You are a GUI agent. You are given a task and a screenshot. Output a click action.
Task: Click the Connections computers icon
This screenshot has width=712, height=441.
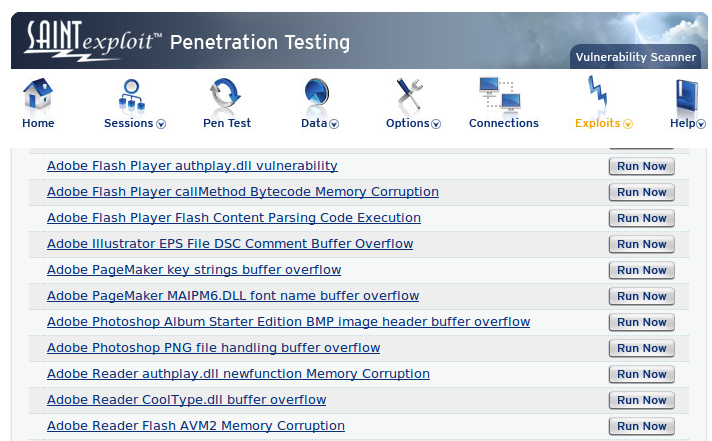pyautogui.click(x=499, y=94)
